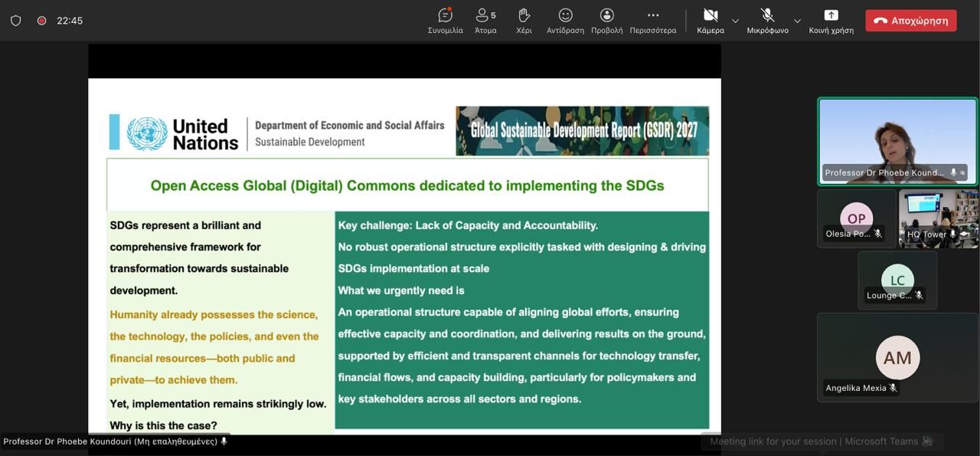Raise hand with the Χέρι button
Viewport: 980px width, 456px height.
pos(524,20)
